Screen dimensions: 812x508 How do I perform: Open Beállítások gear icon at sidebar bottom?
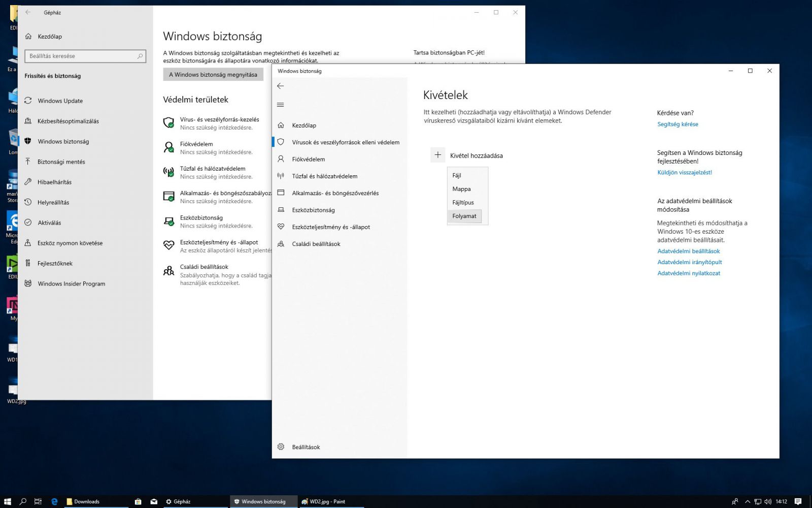coord(281,447)
